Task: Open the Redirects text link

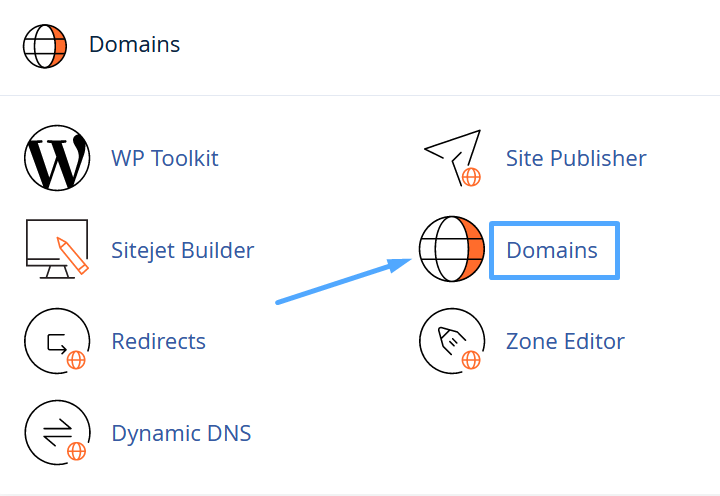Action: 159,341
